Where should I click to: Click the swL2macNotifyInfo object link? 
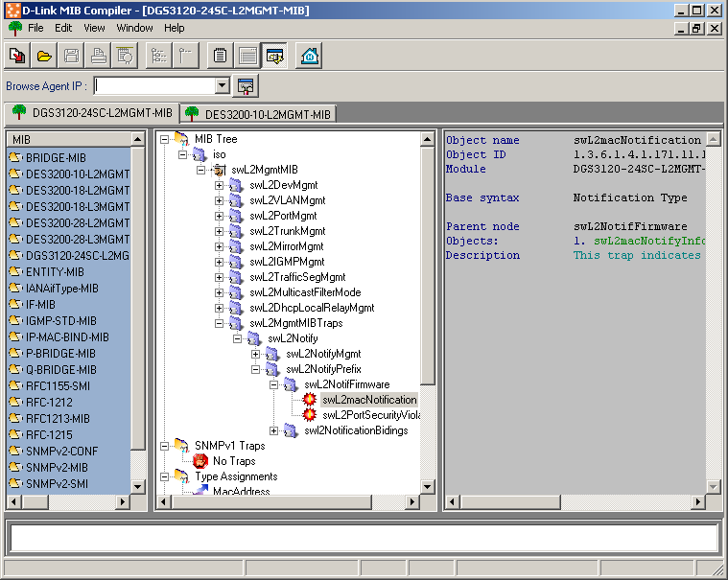649,241
